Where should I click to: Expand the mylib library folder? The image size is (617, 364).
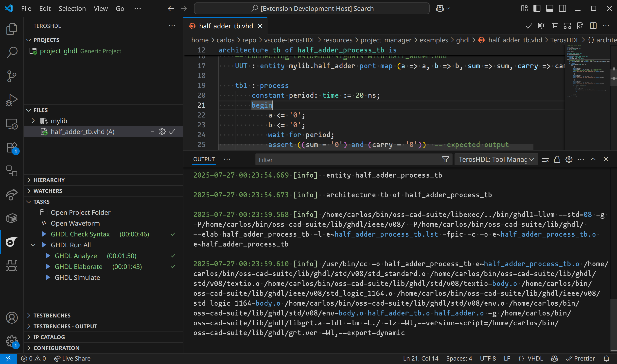pos(33,121)
